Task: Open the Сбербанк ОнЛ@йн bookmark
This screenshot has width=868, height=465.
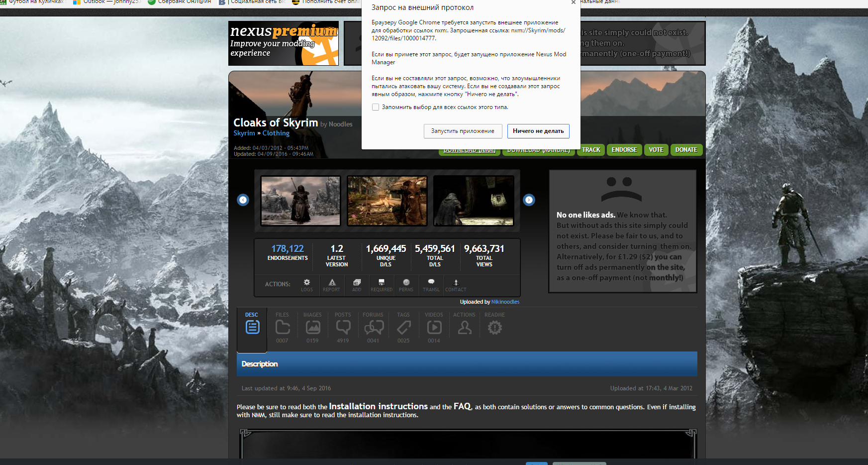Action: [180, 2]
